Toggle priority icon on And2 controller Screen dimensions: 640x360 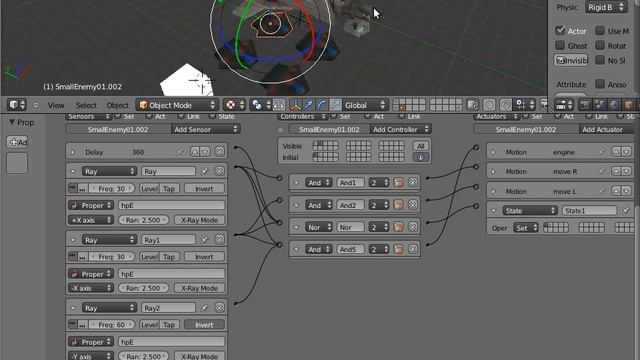tap(398, 205)
